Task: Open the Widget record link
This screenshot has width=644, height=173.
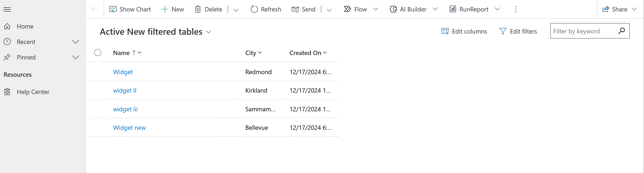Action: (x=123, y=72)
